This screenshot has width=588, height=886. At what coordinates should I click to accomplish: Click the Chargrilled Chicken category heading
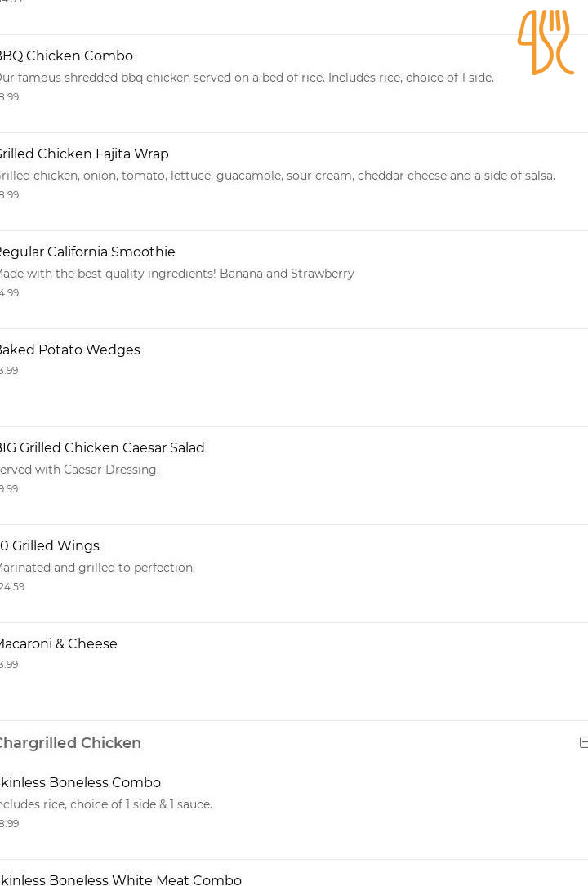(70, 742)
